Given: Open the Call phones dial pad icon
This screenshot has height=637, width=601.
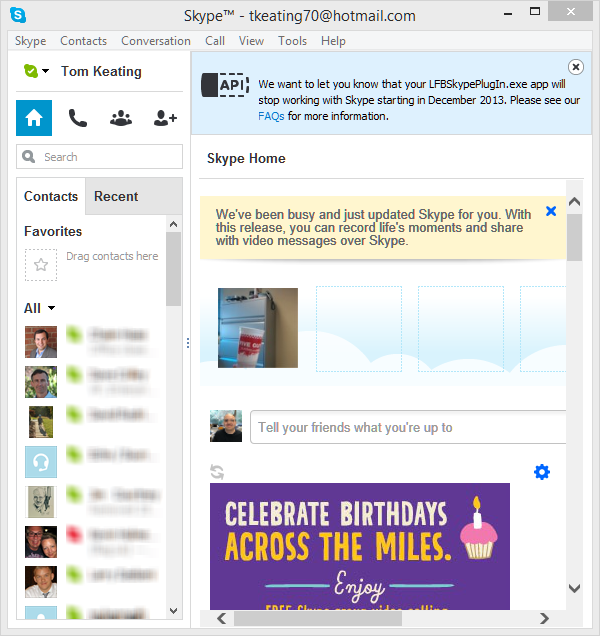Looking at the screenshot, I should 77,118.
